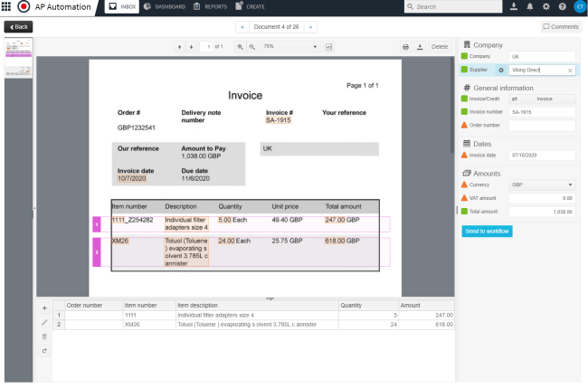Click the next page down arrow
588x388 pixels.
pyautogui.click(x=191, y=47)
